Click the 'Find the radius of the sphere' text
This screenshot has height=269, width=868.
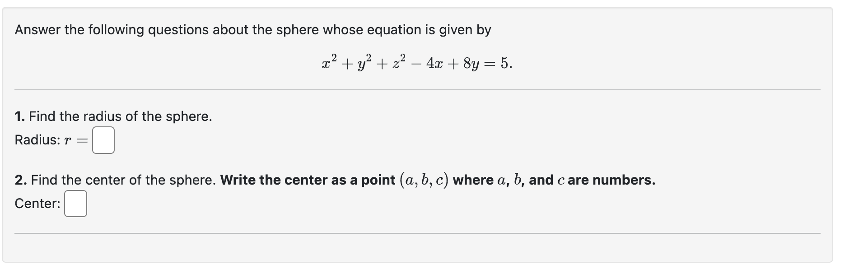coord(120,116)
